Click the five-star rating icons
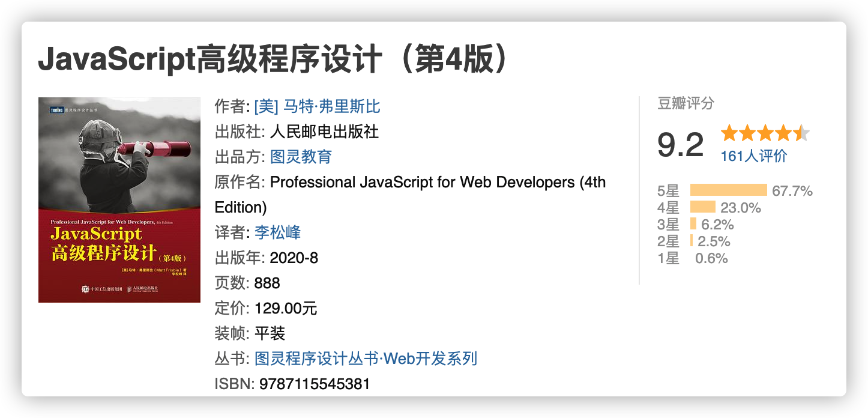Screen dimensions: 868x418 pyautogui.click(x=765, y=133)
